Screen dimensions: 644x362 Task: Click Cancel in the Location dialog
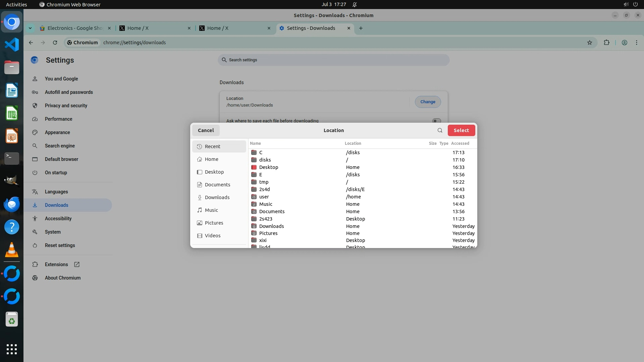point(206,130)
